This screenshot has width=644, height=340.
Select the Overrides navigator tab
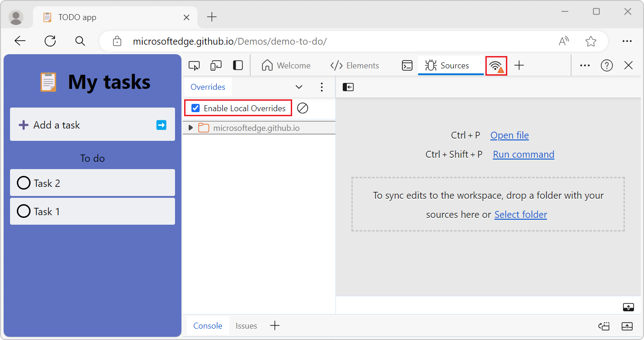208,87
